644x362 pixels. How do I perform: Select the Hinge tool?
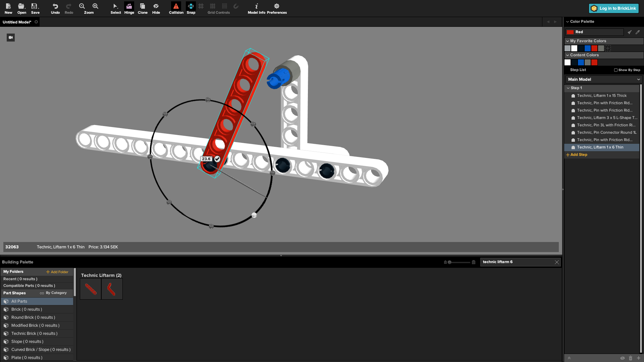pyautogui.click(x=129, y=8)
